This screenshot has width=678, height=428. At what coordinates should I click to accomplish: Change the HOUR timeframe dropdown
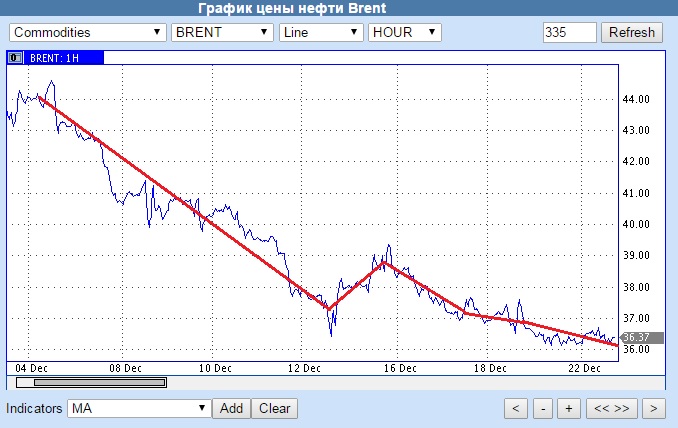tap(404, 32)
